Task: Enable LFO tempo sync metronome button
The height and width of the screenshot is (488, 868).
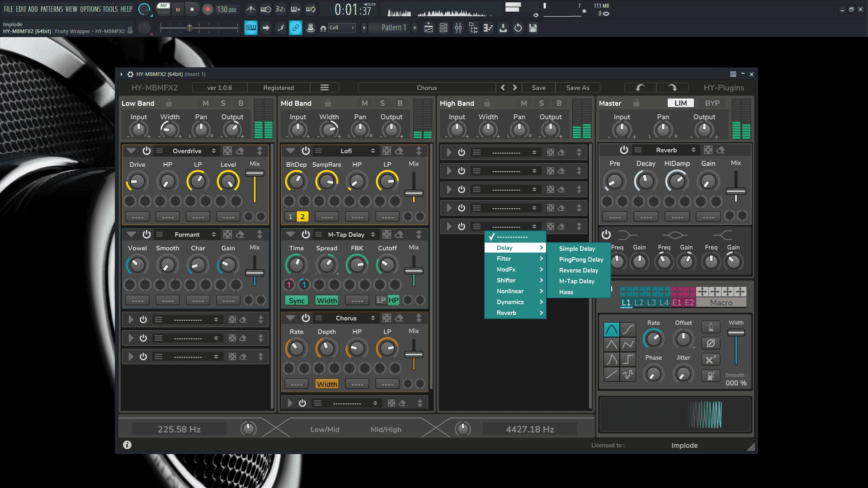Action: [711, 327]
